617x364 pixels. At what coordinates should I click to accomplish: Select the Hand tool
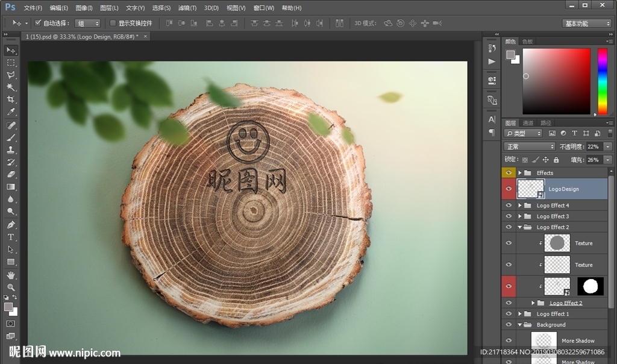pos(11,275)
